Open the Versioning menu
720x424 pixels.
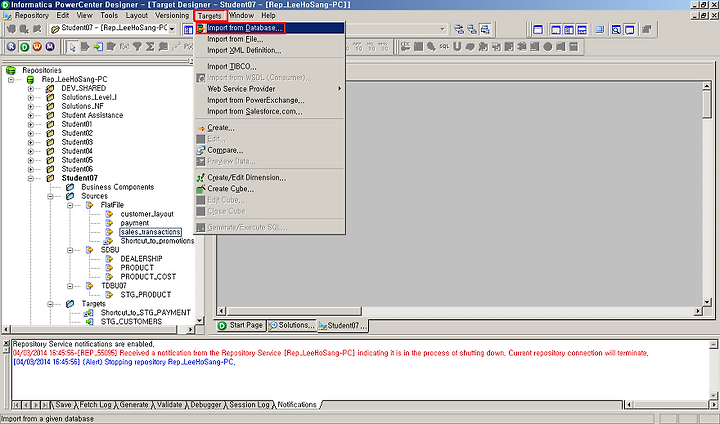[172, 15]
